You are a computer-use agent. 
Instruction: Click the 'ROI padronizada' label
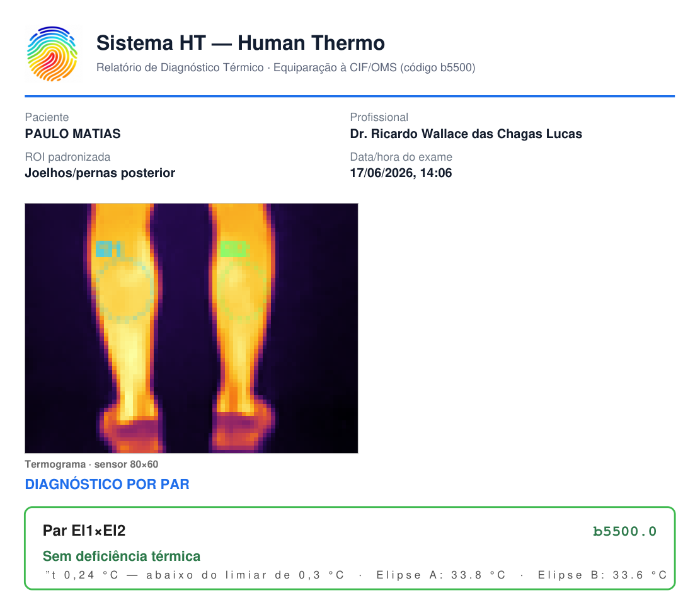[67, 157]
